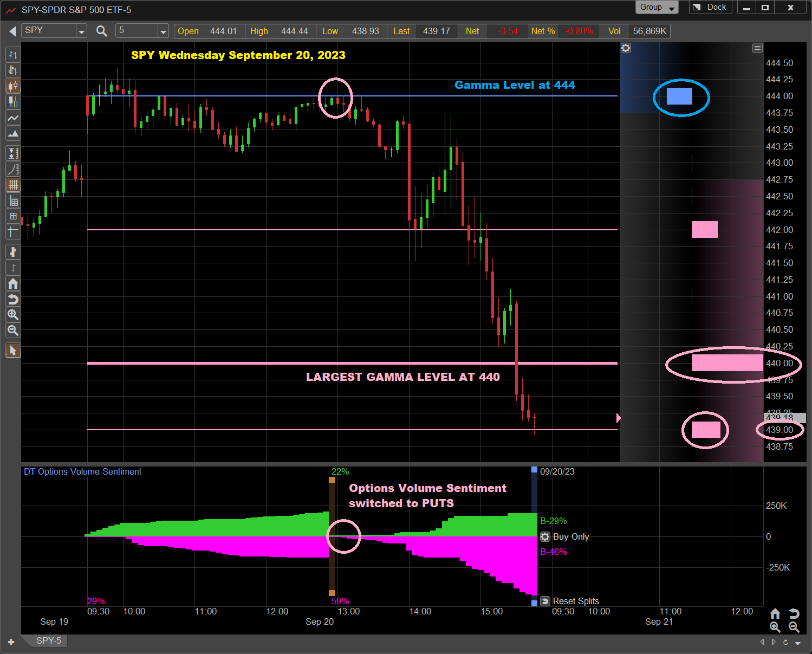
Task: Select the SPY-5 tab
Action: click(x=48, y=640)
